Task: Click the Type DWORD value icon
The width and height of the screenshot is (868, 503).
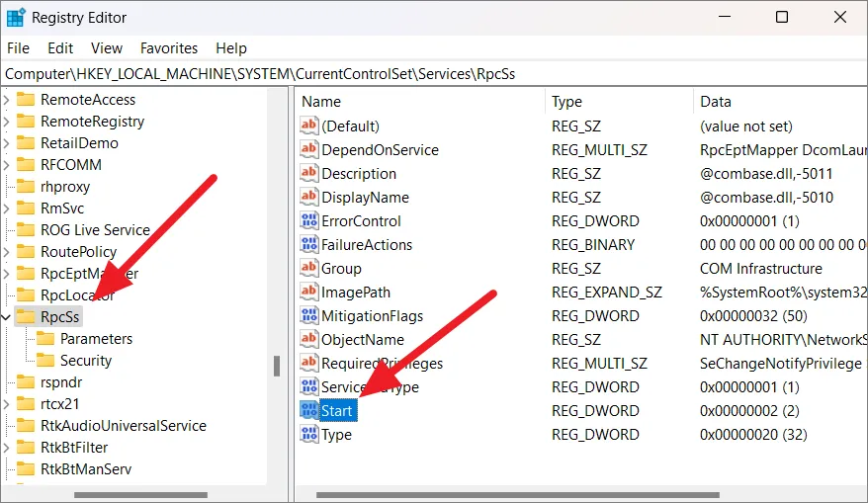Action: pos(308,435)
